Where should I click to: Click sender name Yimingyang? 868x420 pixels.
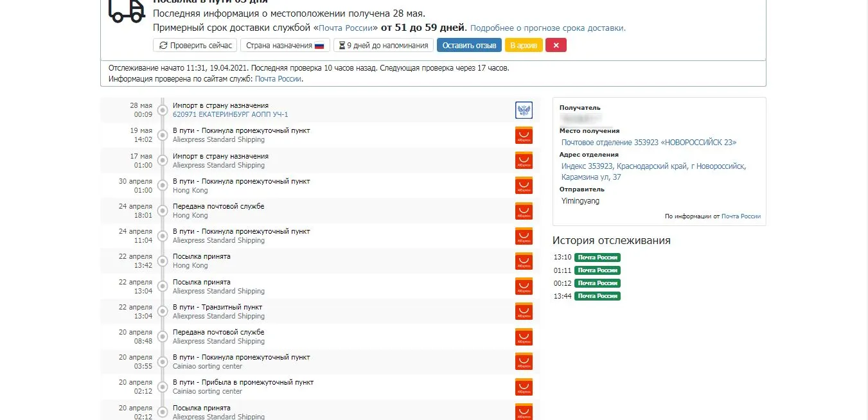[580, 201]
